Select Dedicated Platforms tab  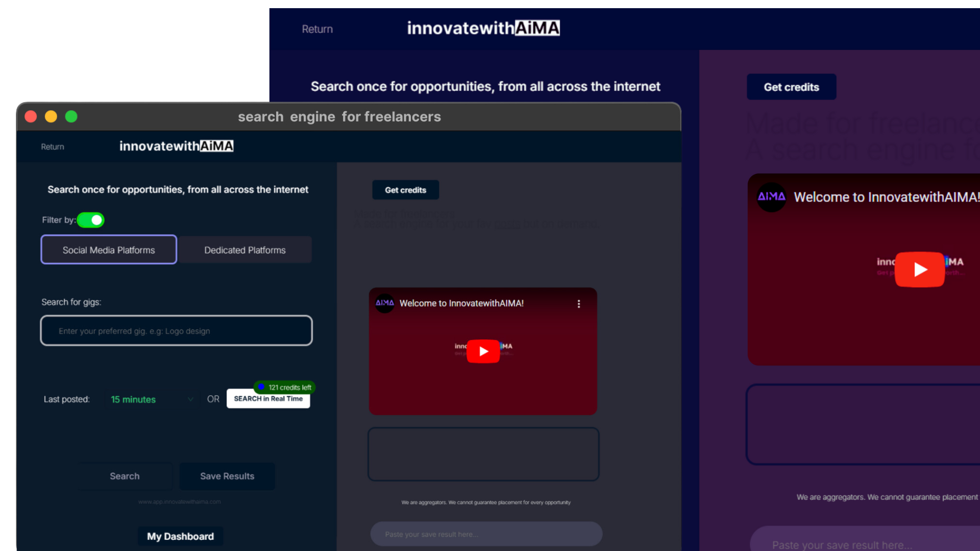(x=245, y=249)
